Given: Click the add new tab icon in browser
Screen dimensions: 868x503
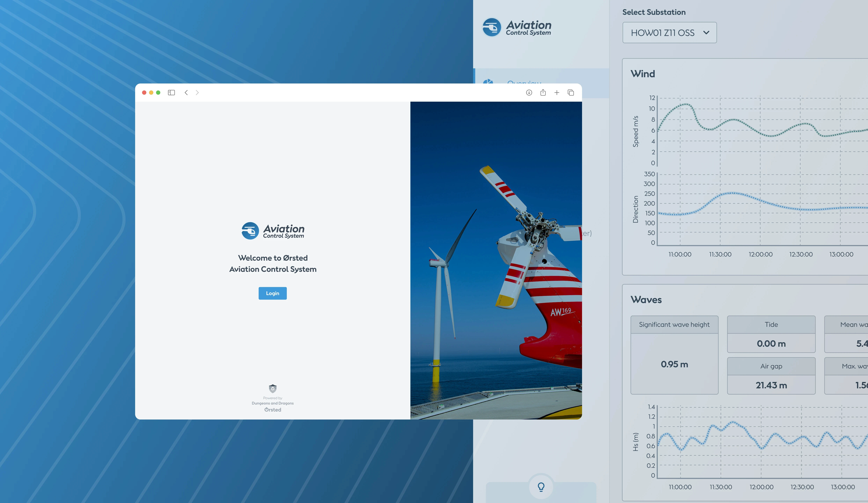Looking at the screenshot, I should click(x=556, y=92).
